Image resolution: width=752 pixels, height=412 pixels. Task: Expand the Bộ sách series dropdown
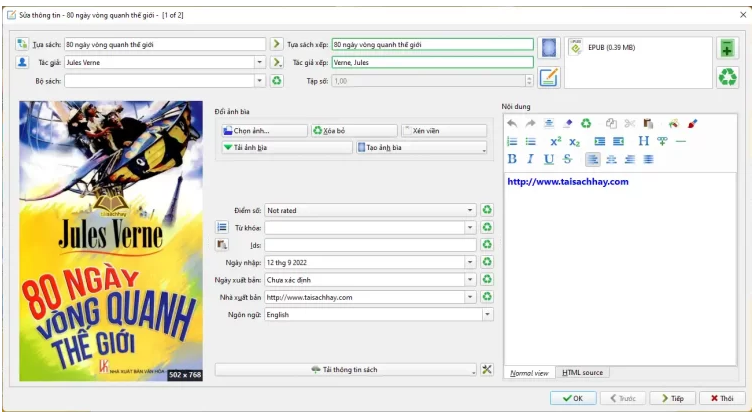click(x=259, y=81)
